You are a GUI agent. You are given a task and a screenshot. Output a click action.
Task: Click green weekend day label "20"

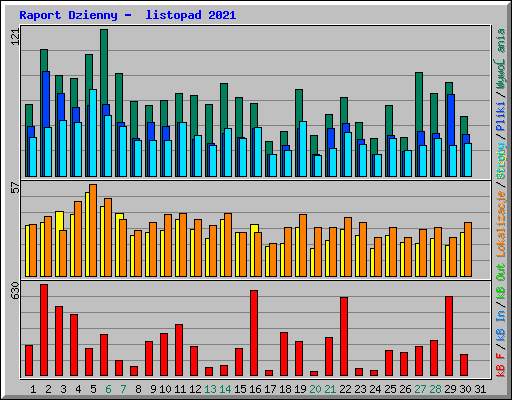(315, 389)
